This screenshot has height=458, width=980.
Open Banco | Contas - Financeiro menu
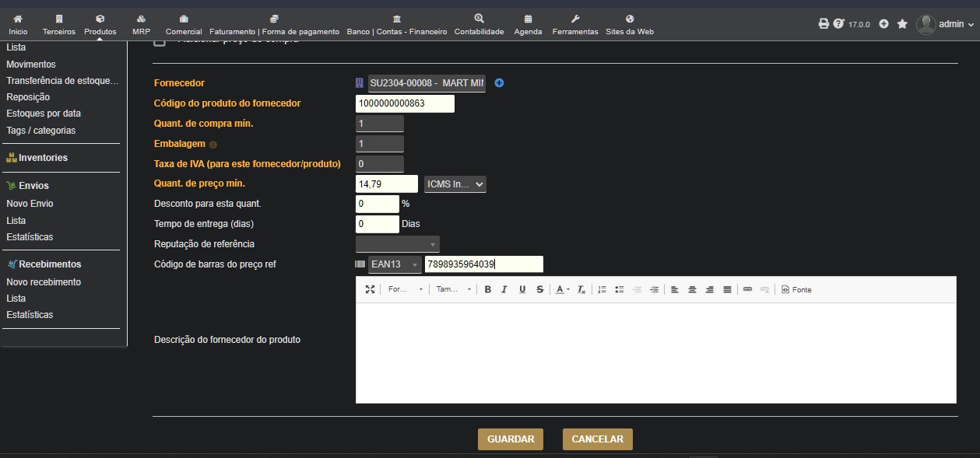[397, 25]
